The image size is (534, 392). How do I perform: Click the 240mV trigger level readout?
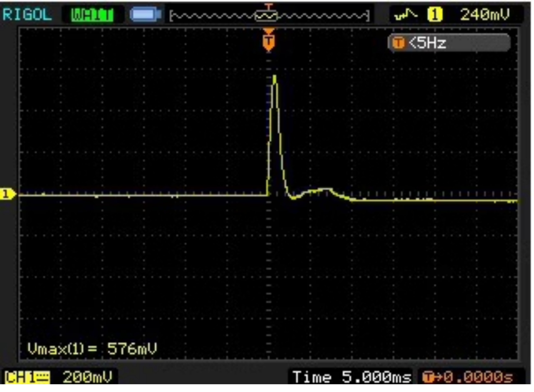pyautogui.click(x=485, y=15)
